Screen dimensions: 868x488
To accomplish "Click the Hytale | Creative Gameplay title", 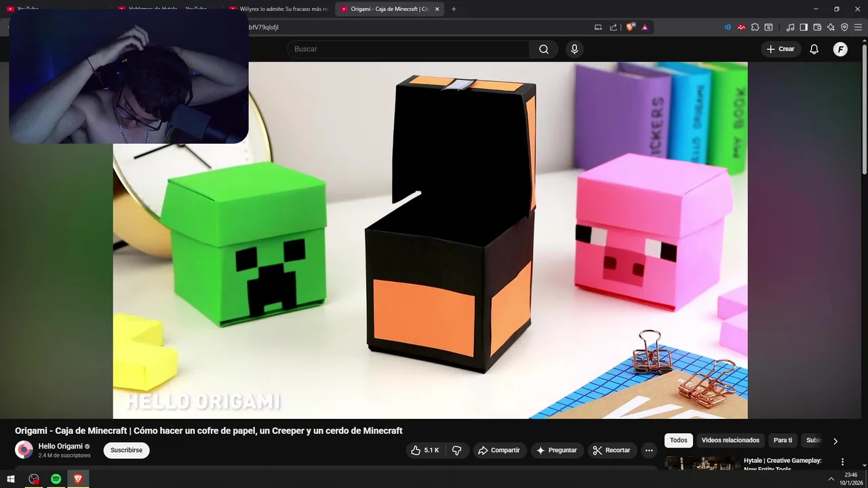I will (x=783, y=464).
